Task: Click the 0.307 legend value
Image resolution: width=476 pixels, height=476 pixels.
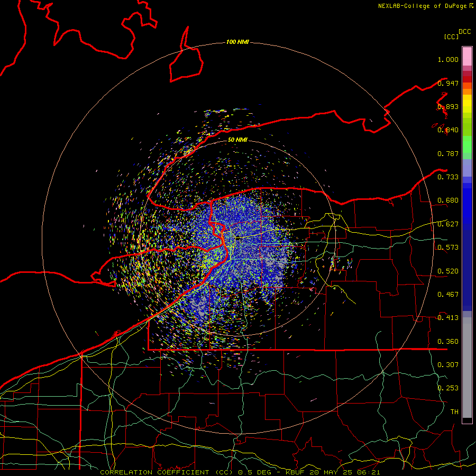Action: [448, 365]
